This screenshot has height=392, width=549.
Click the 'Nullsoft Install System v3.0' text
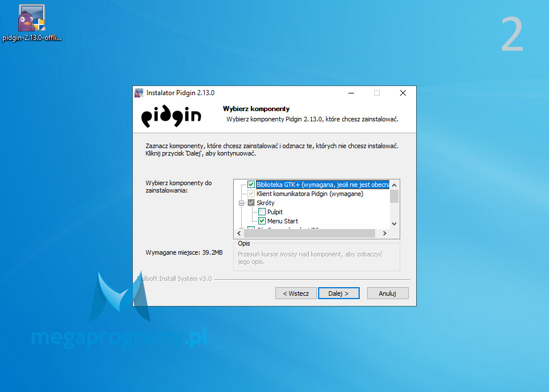click(x=174, y=279)
